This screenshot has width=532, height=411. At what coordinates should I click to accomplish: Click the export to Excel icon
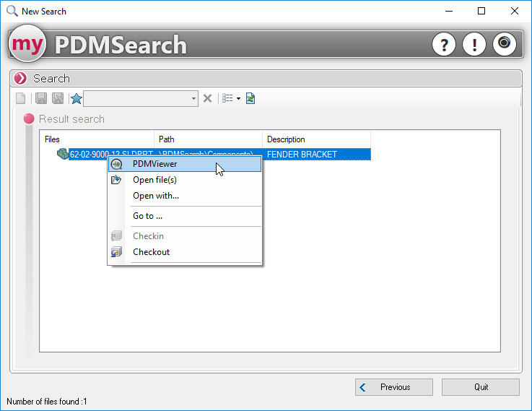pyautogui.click(x=250, y=98)
